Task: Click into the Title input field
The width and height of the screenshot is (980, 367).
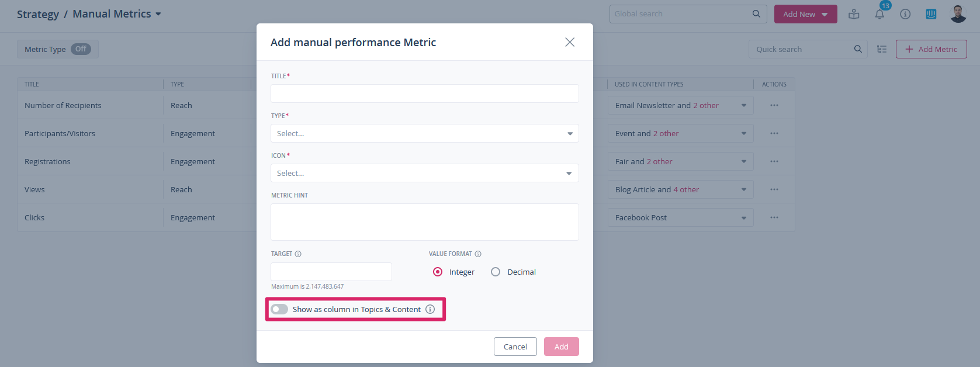Action: click(x=424, y=94)
